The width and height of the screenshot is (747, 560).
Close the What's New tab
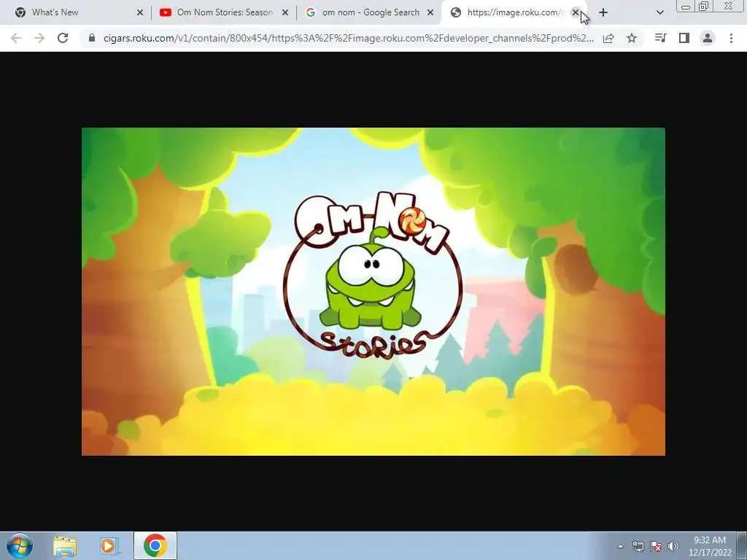[140, 13]
